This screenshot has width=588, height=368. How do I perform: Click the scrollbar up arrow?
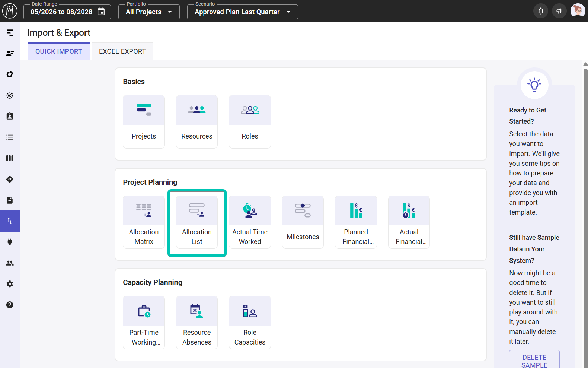[x=585, y=64]
